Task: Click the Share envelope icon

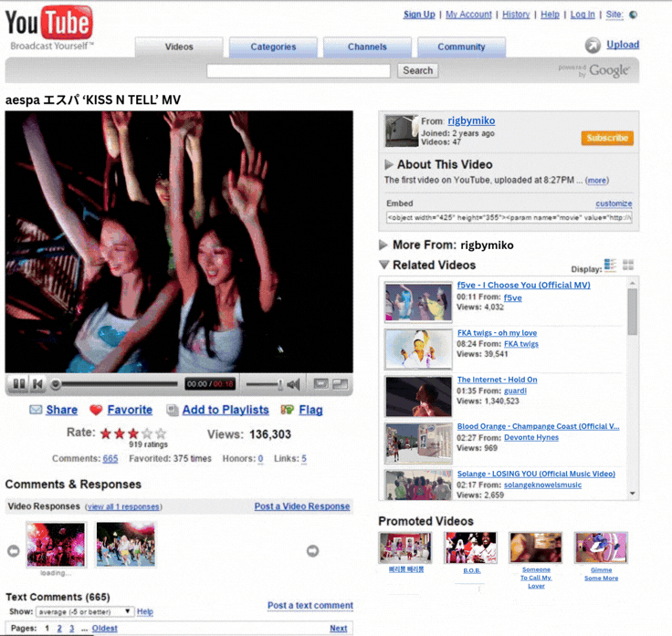Action: pos(36,410)
